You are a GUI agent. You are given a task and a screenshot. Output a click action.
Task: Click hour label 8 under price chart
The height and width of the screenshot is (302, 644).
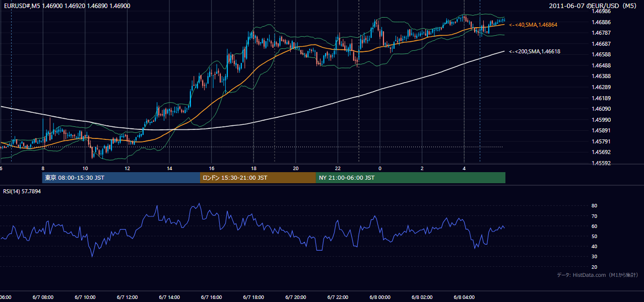(x=43, y=168)
